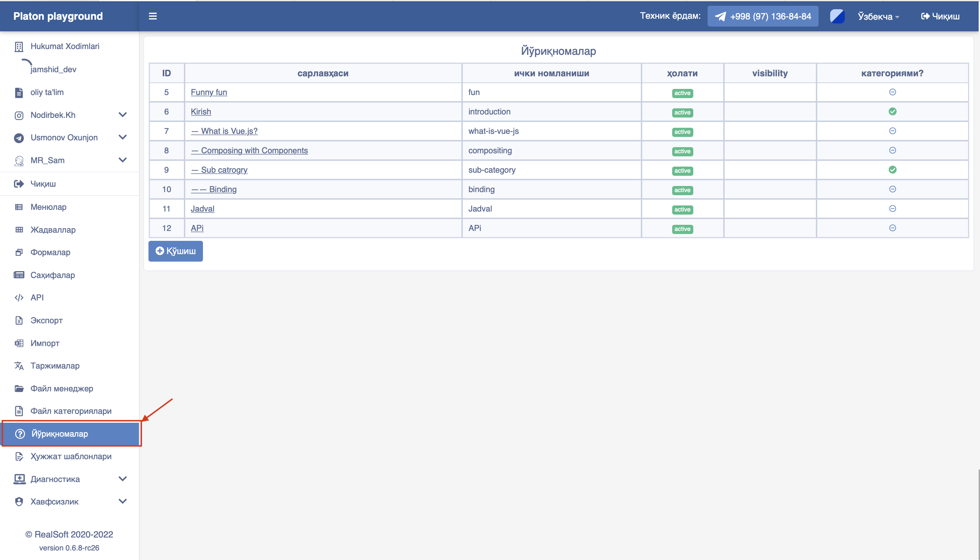
Task: Click the MR_Sam avatar icon
Action: [19, 161]
